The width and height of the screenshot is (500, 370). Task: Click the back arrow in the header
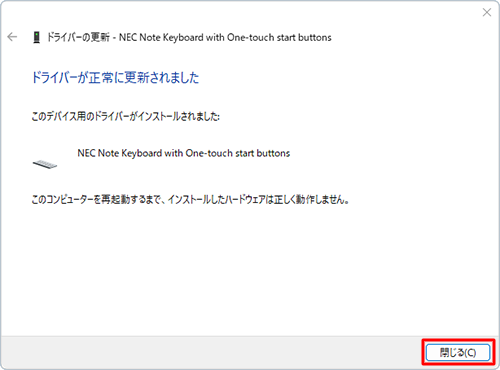point(12,37)
